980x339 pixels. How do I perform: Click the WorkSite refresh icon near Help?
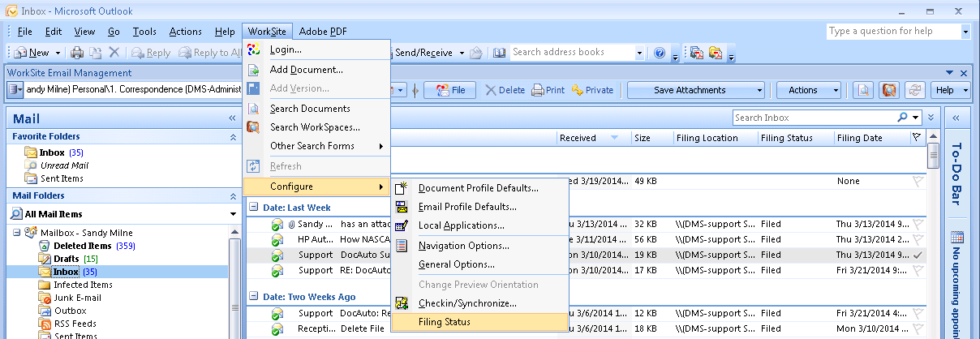coord(916,90)
